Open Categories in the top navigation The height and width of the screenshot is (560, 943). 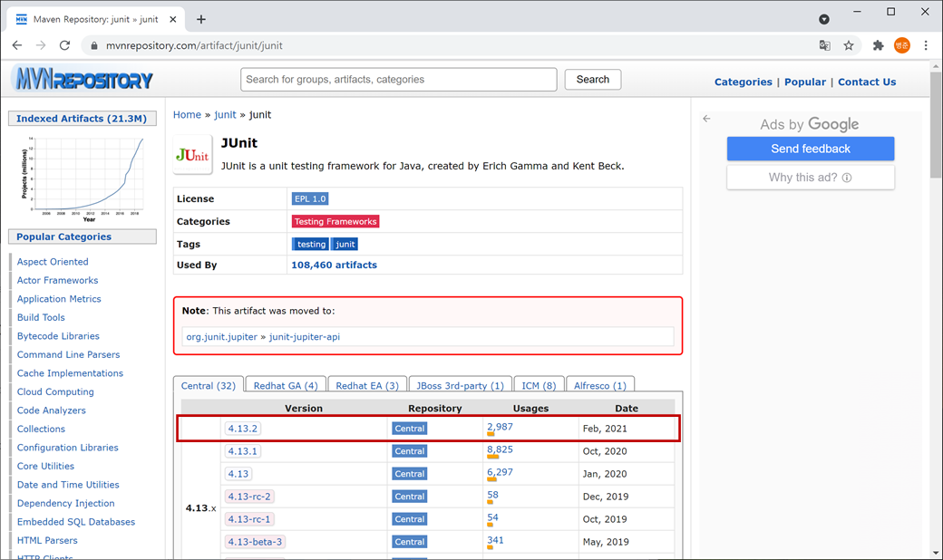pos(743,82)
